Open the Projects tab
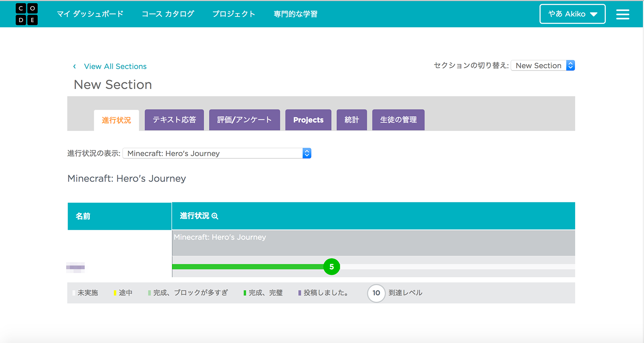 click(308, 120)
